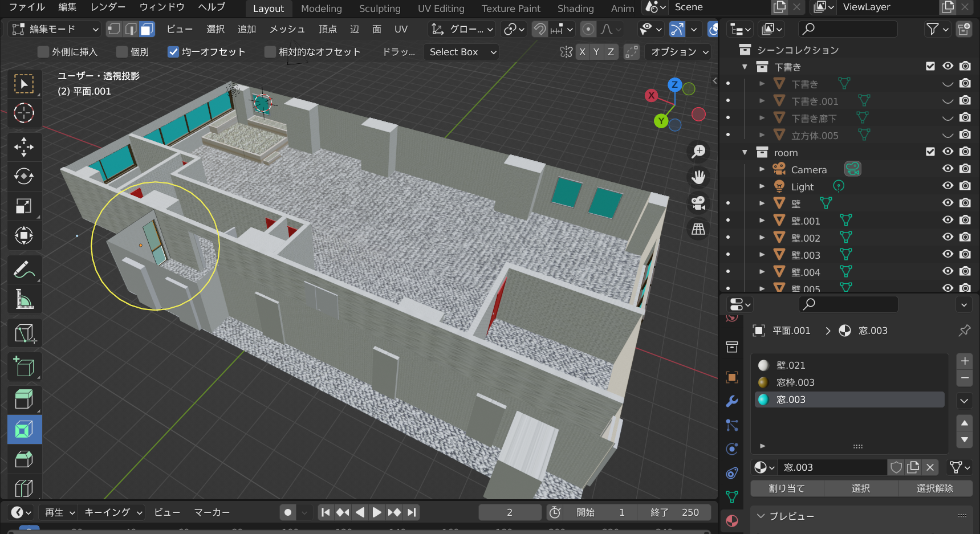The width and height of the screenshot is (980, 534).
Task: Open the Sculpting workspace tab
Action: click(379, 9)
